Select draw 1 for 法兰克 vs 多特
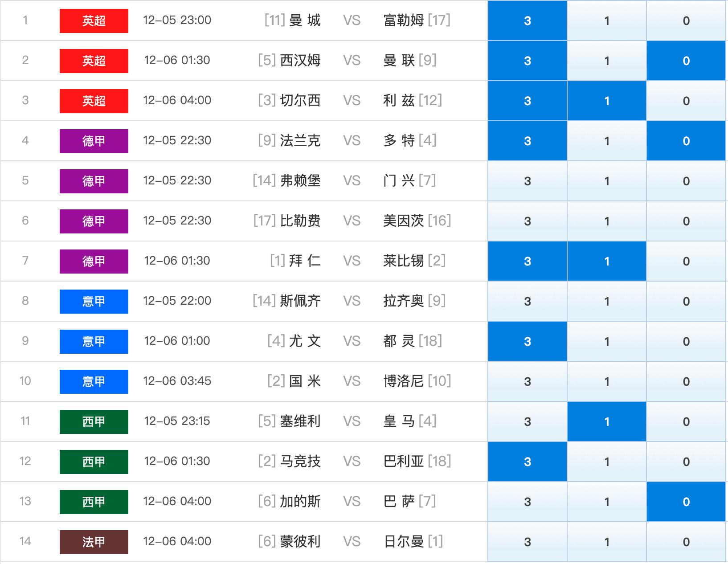This screenshot has height=564, width=728. click(607, 141)
